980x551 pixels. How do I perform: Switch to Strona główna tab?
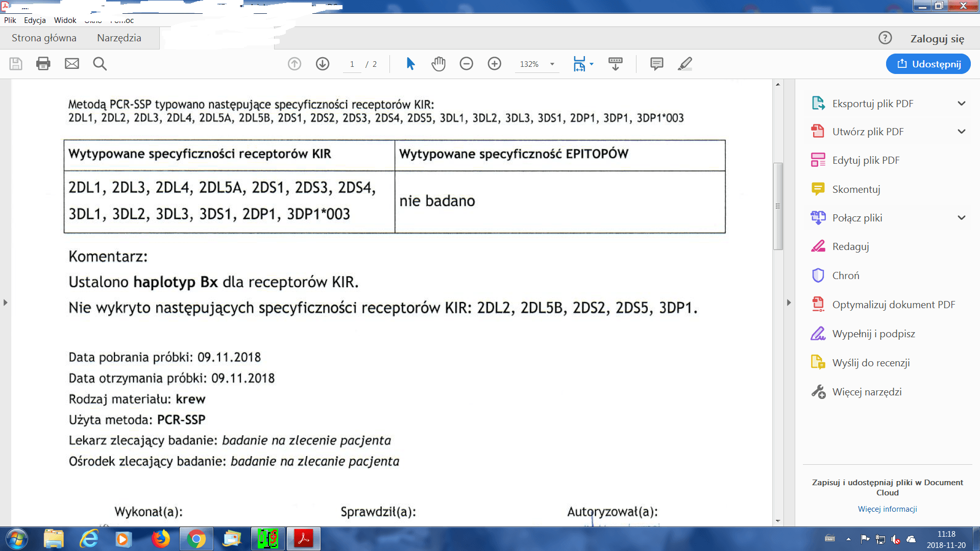click(44, 38)
